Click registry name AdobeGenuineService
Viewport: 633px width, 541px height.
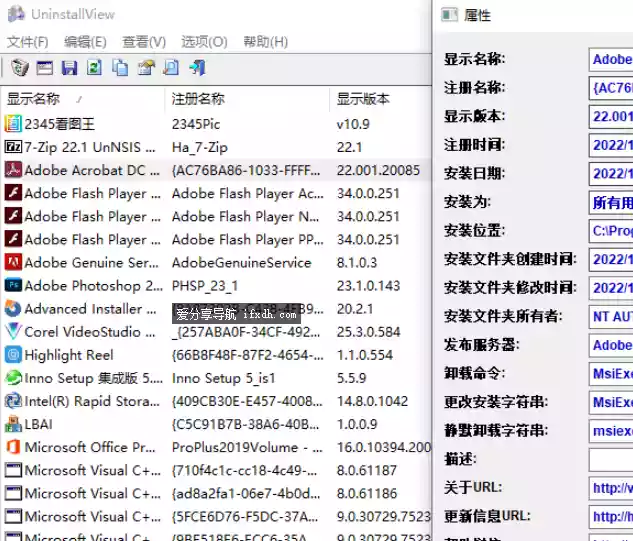tap(241, 263)
